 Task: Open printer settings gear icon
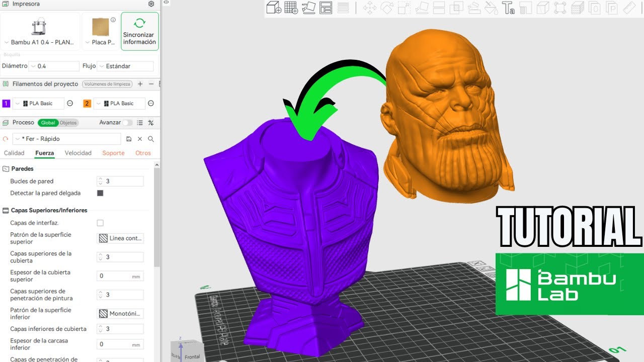(151, 4)
